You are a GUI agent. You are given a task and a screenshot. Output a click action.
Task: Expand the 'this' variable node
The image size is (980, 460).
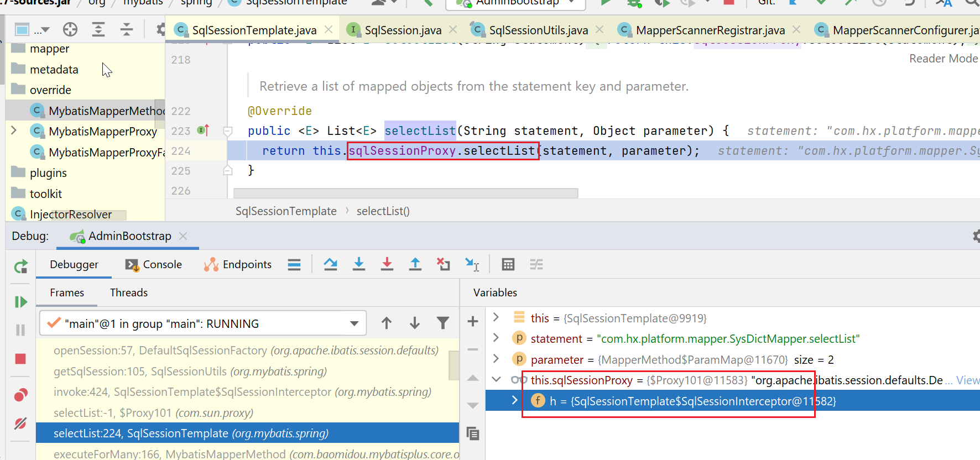[x=496, y=317]
